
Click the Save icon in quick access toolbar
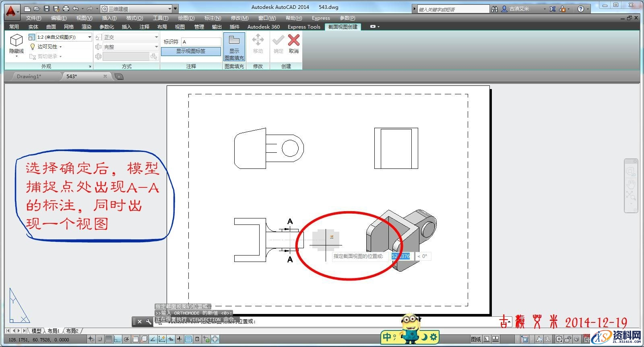(x=47, y=8)
